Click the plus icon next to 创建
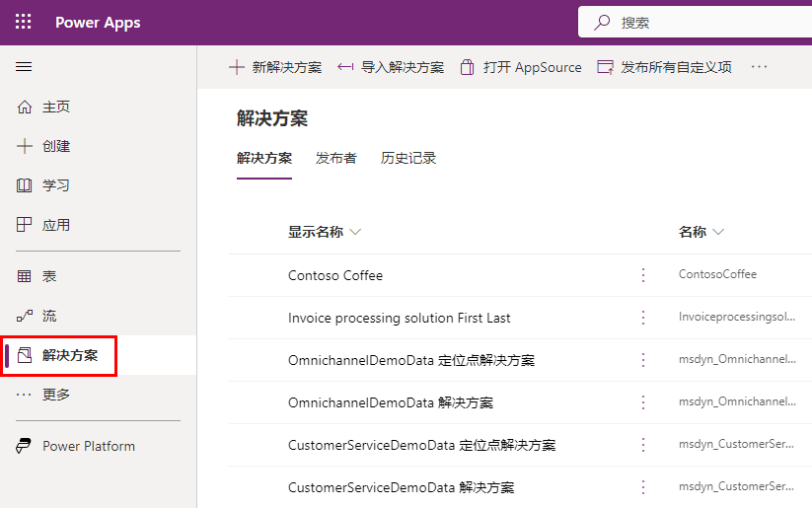The height and width of the screenshot is (508, 812). pyautogui.click(x=25, y=146)
